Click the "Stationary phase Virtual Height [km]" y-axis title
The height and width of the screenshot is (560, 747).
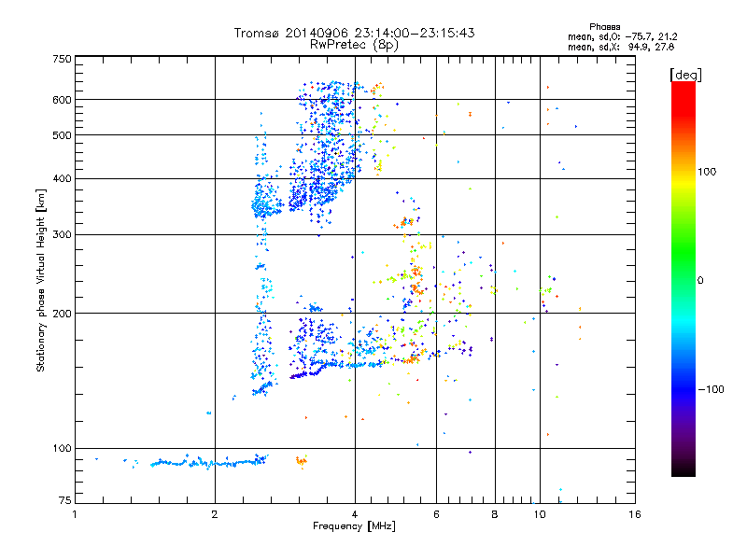point(41,280)
